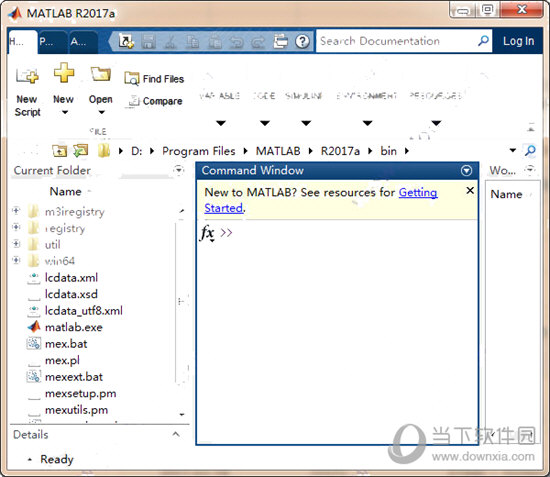Open Workspace panel actions button

point(530,169)
